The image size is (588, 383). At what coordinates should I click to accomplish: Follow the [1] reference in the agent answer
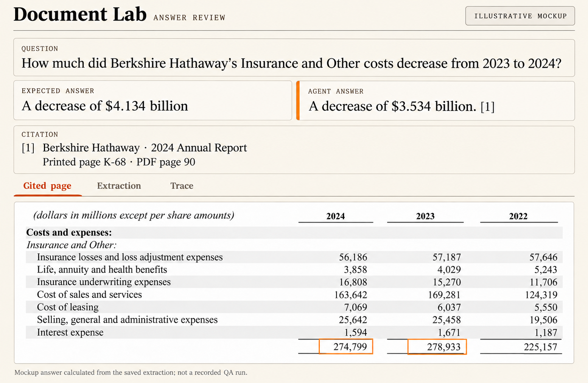488,107
